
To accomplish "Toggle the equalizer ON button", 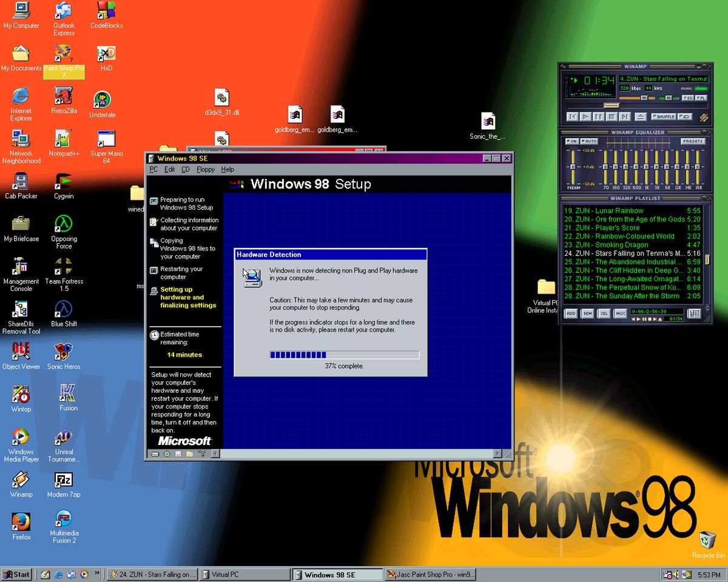I will (x=571, y=141).
